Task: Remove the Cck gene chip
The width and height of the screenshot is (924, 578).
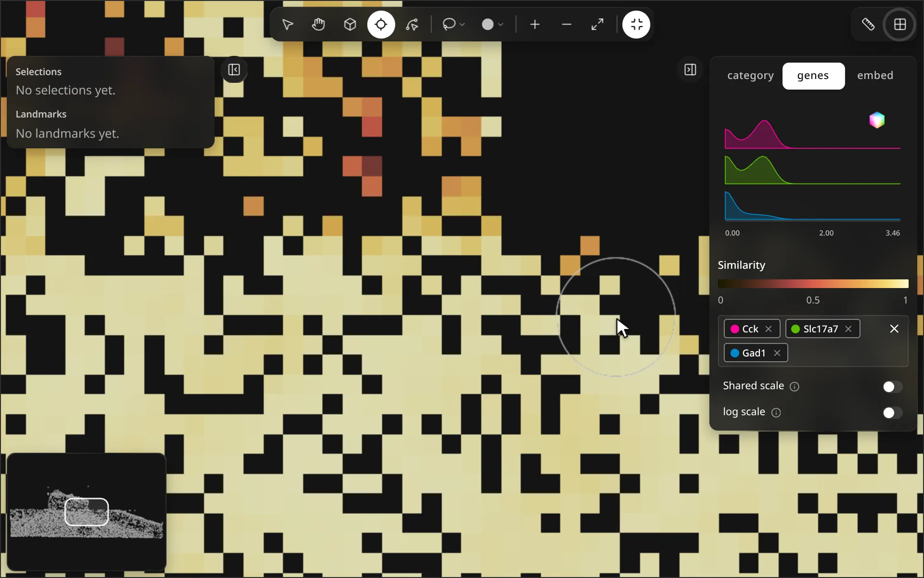Action: (x=769, y=329)
